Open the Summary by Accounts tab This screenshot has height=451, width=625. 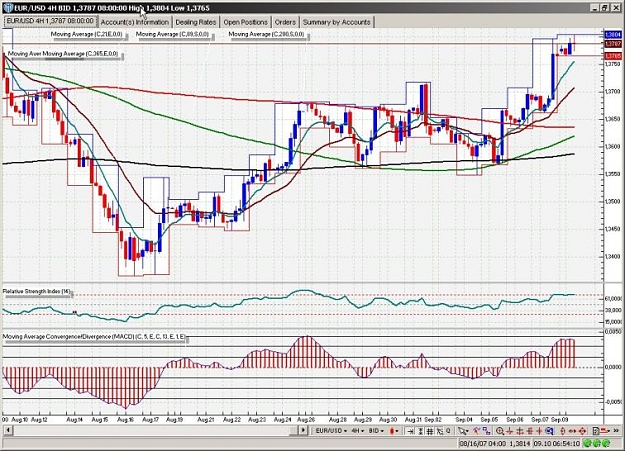(x=336, y=22)
